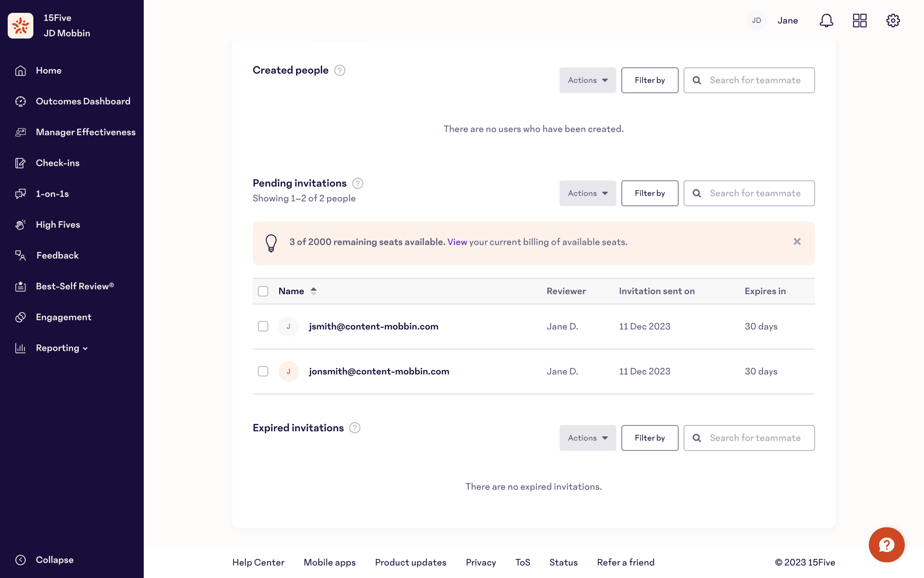Click the Home house icon in sidebar
This screenshot has width=924, height=578.
[20, 71]
